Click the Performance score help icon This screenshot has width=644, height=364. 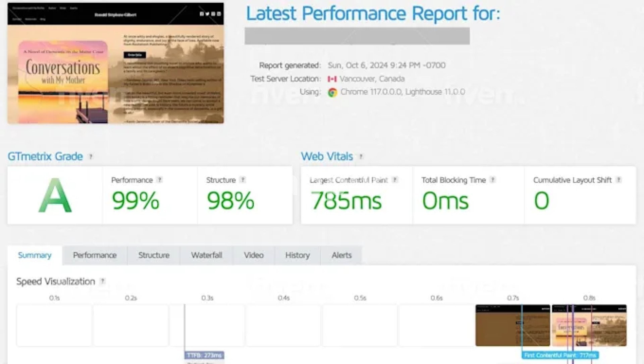click(160, 180)
